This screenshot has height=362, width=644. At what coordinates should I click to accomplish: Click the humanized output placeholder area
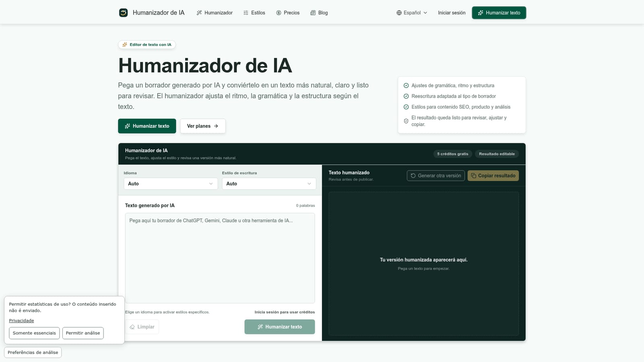coord(423,263)
